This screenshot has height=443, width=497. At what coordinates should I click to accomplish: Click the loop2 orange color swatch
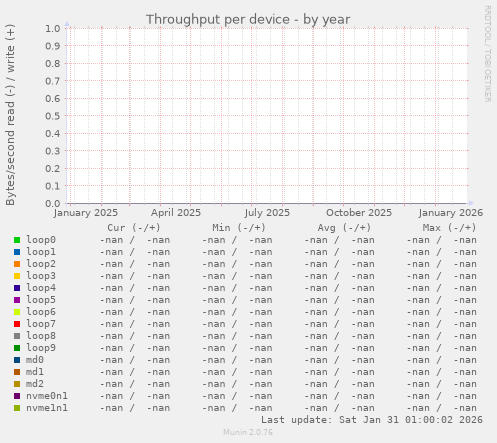(x=17, y=264)
